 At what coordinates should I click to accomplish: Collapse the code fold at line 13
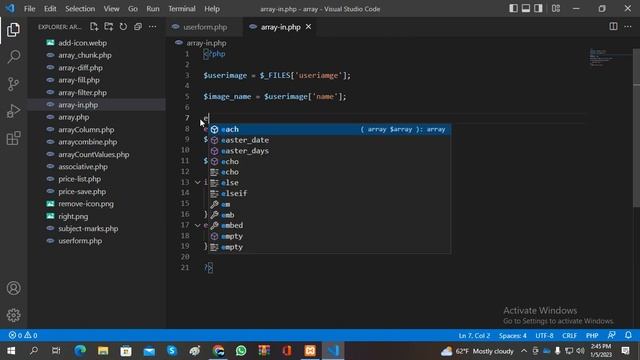(198, 182)
